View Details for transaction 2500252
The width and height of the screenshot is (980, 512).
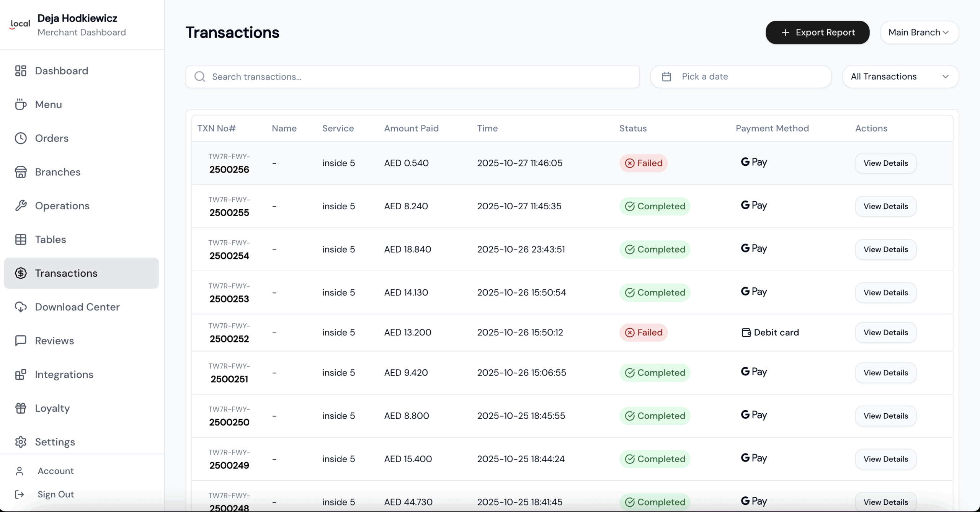[885, 333]
